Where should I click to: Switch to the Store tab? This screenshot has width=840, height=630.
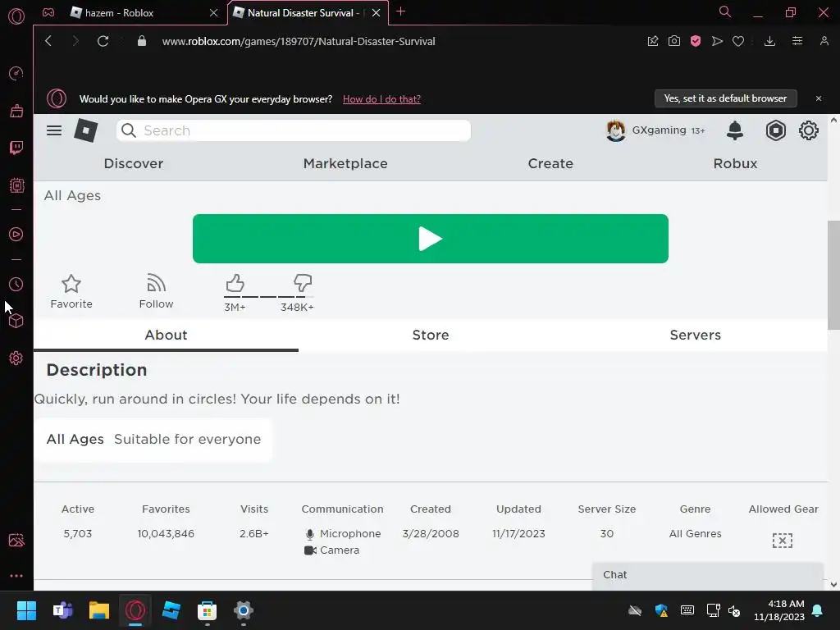(431, 335)
